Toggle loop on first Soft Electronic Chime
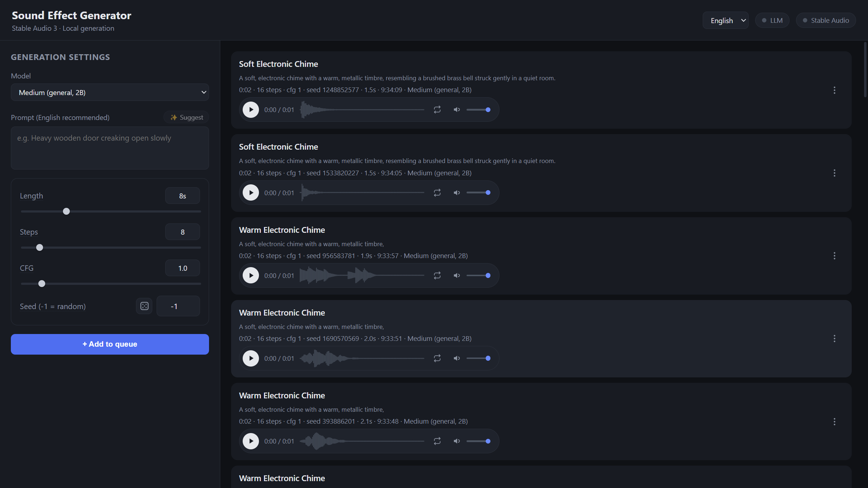This screenshot has width=868, height=488. tap(437, 110)
